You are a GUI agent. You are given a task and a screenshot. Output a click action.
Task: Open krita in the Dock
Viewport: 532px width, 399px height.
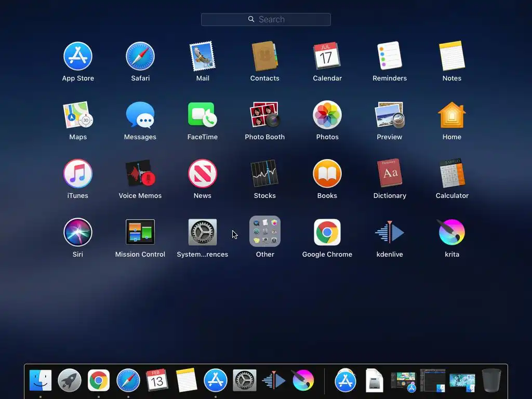303,380
